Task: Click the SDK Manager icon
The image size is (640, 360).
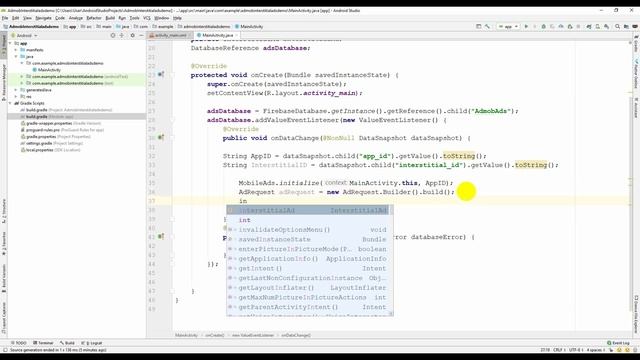Action: tap(607, 27)
